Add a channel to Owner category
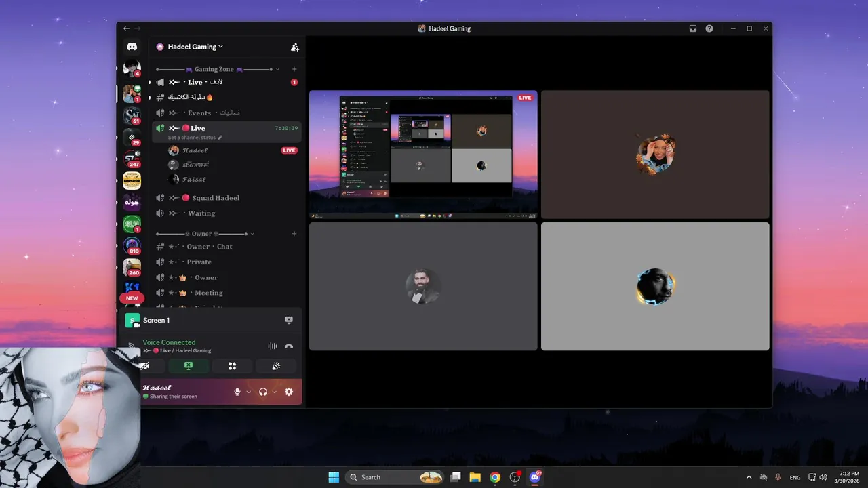The image size is (868, 488). coord(294,234)
